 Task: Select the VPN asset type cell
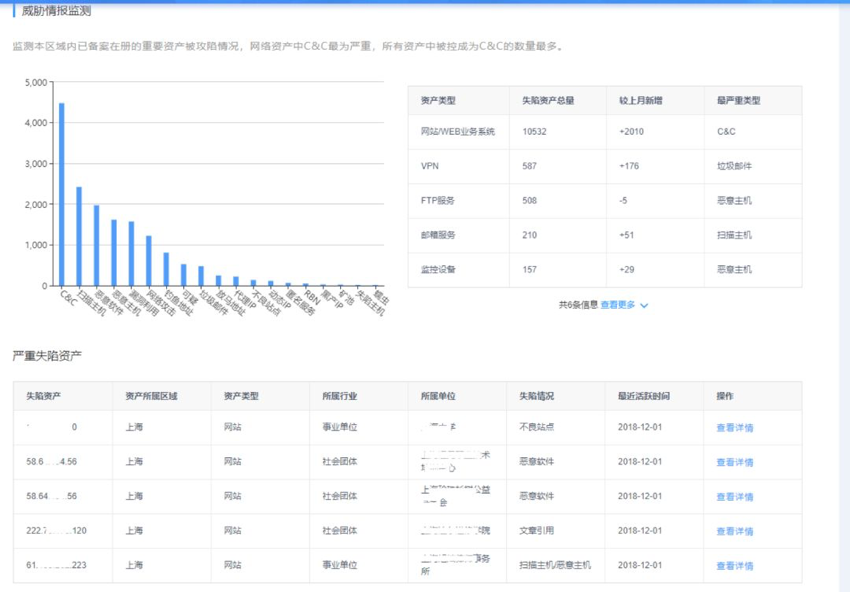(x=429, y=166)
